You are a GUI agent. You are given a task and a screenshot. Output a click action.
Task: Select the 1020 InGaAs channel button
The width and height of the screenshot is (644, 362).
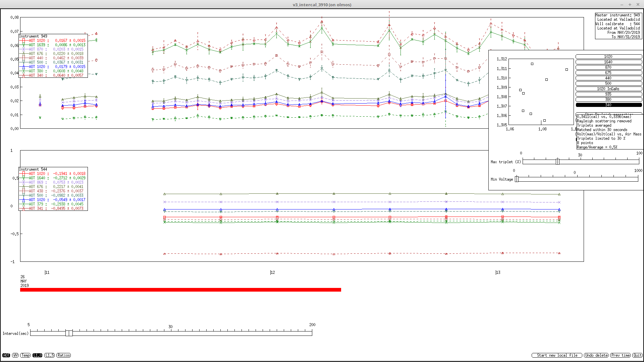609,89
